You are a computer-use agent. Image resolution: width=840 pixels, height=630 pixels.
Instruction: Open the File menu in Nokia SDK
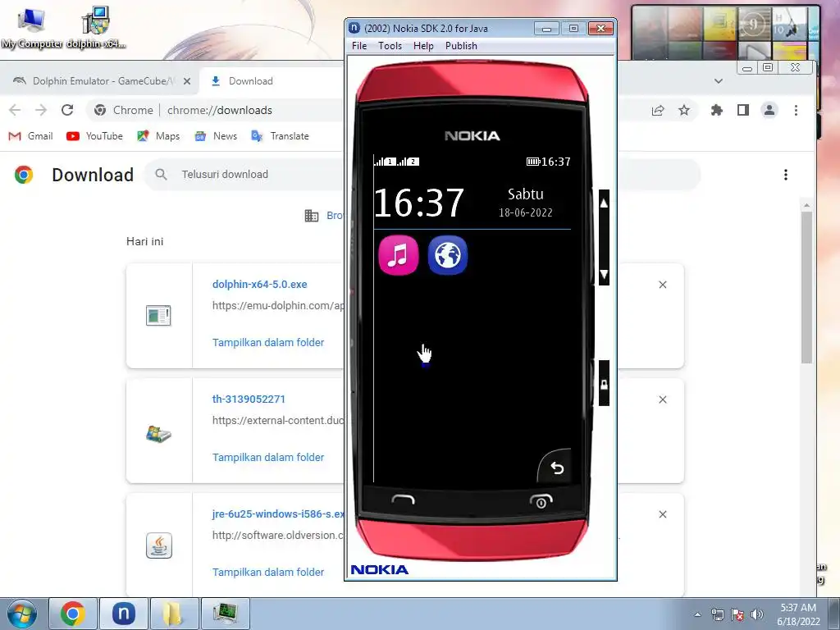pyautogui.click(x=359, y=46)
